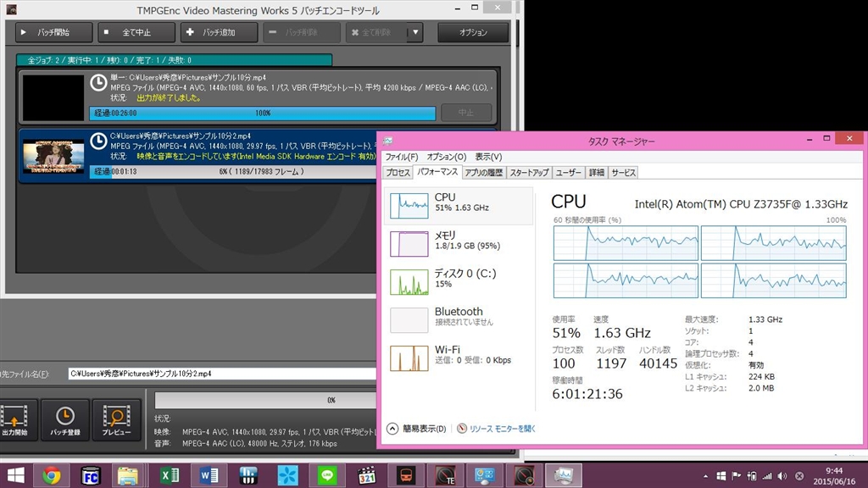868x488 pixels.
Task: Open the blue flower icon app on the taskbar
Action: 288,476
